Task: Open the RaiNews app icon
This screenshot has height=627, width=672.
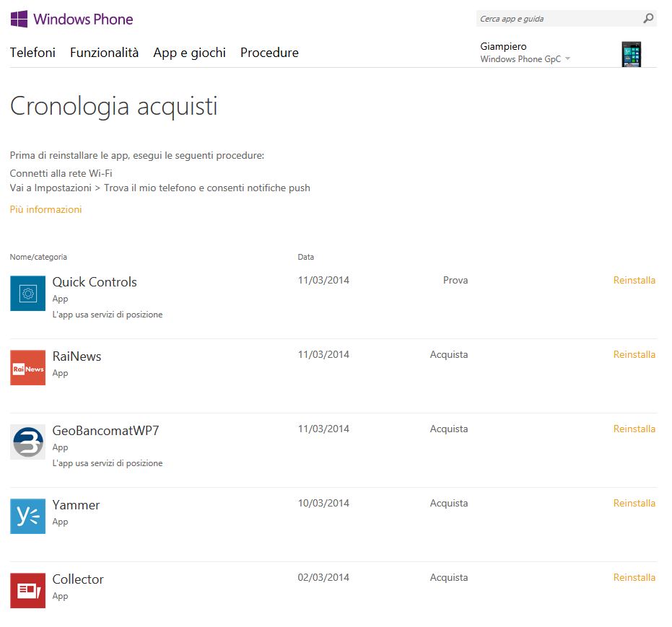Action: 28,367
